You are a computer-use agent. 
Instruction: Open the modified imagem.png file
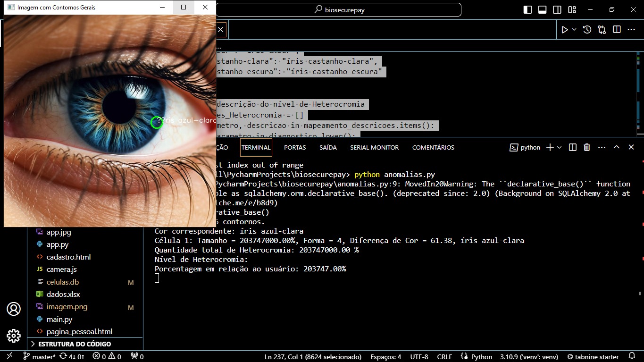pos(85,306)
